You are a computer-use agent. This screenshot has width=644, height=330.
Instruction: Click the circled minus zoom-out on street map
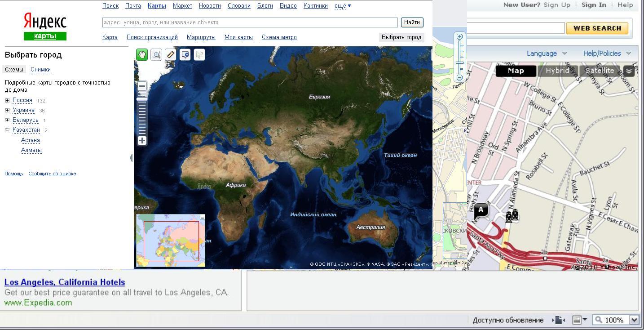click(459, 77)
